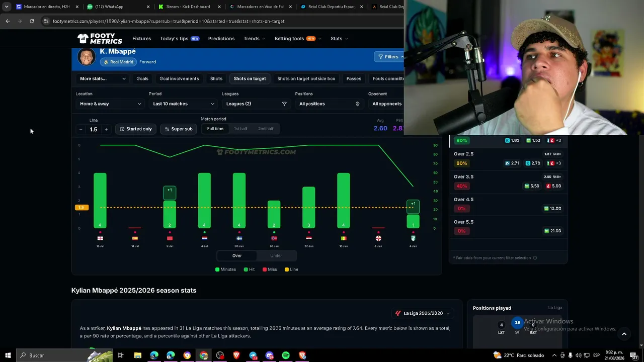Expand the Stats navigation menu
This screenshot has height=362, width=644.
coord(339,39)
